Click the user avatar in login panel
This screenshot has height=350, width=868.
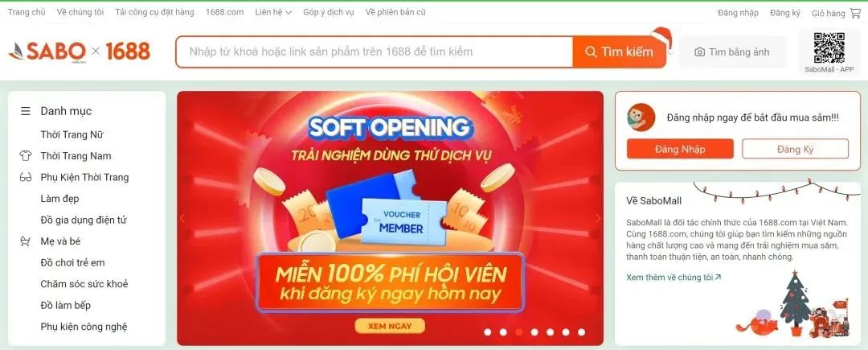pyautogui.click(x=641, y=117)
